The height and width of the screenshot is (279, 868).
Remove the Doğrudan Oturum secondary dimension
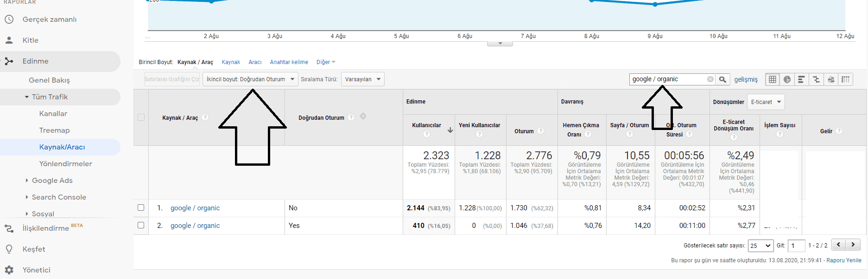pos(363,117)
